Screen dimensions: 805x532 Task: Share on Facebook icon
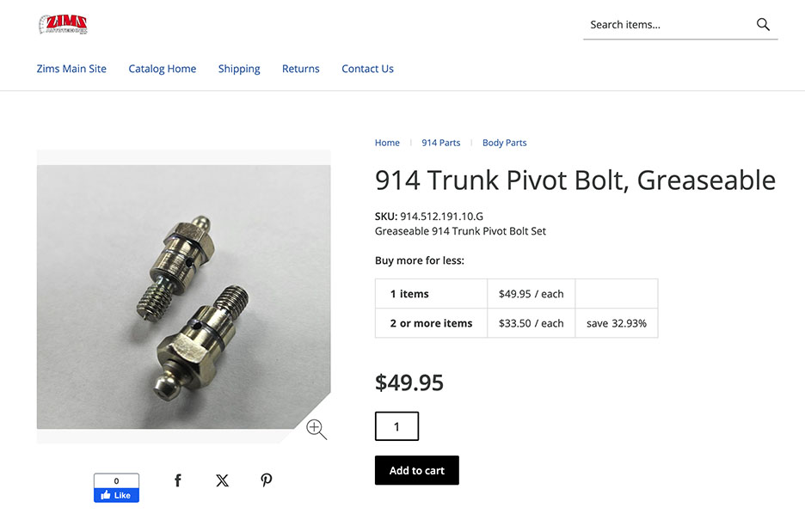(178, 480)
